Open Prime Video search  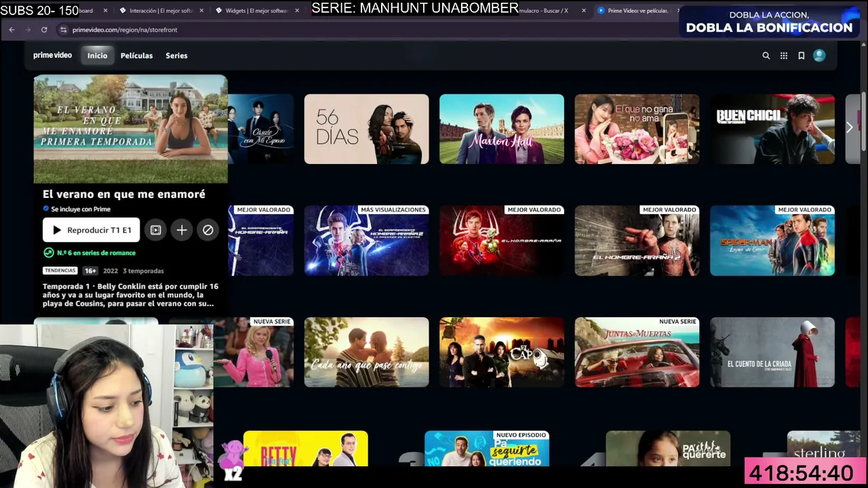766,56
